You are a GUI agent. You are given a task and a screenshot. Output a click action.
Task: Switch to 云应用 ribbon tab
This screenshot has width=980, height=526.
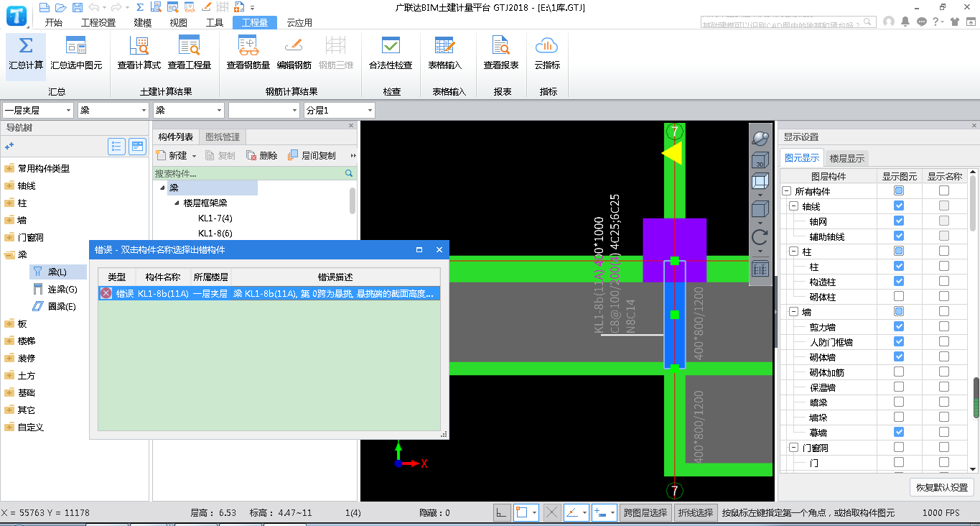tap(299, 22)
